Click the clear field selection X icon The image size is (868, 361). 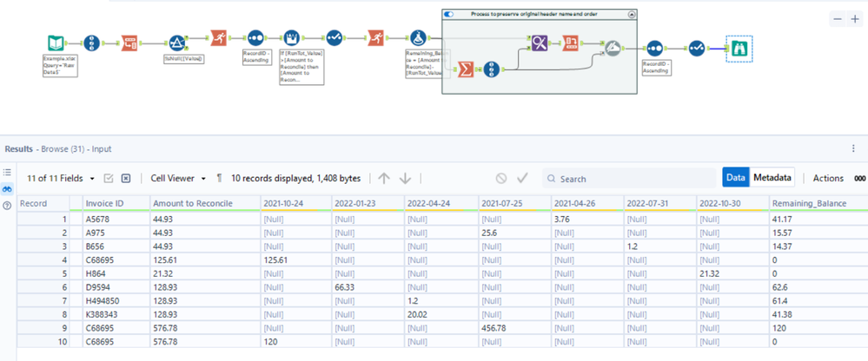pos(126,178)
